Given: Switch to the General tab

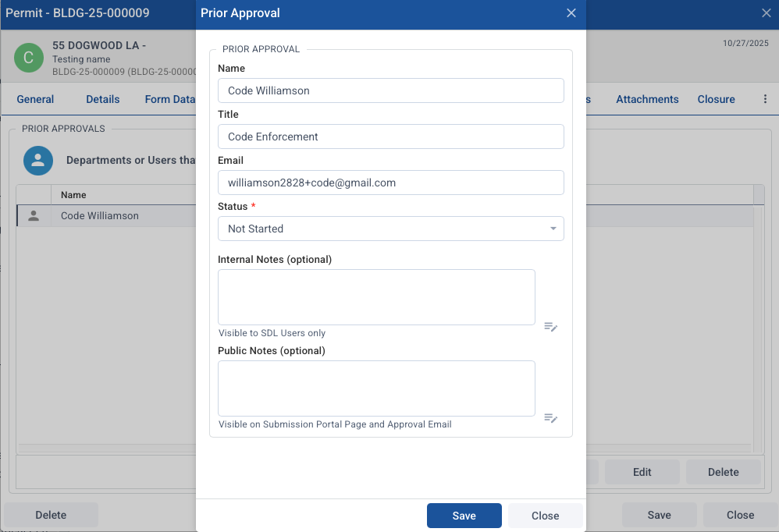Looking at the screenshot, I should [35, 99].
